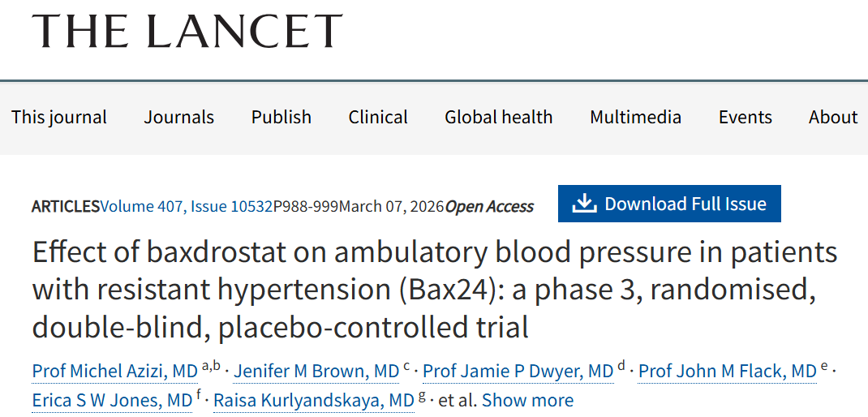
Task: Expand author list with Show more
Action: click(x=528, y=400)
